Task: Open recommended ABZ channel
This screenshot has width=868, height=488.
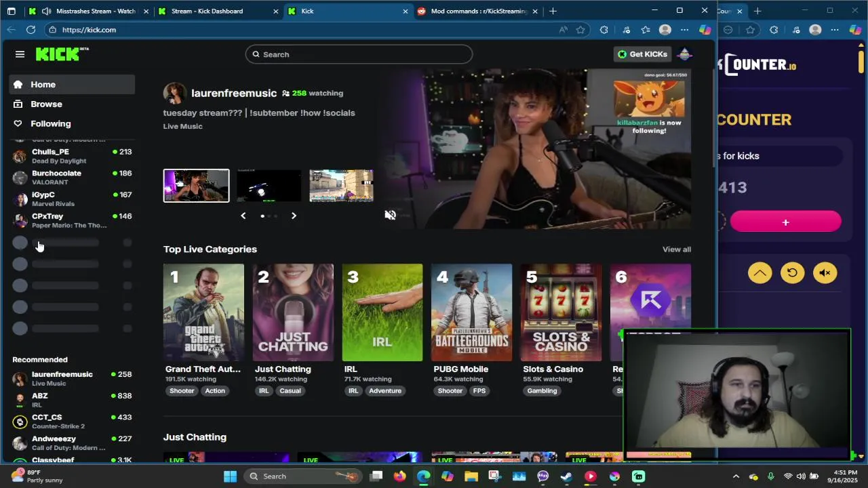Action: coord(72,400)
